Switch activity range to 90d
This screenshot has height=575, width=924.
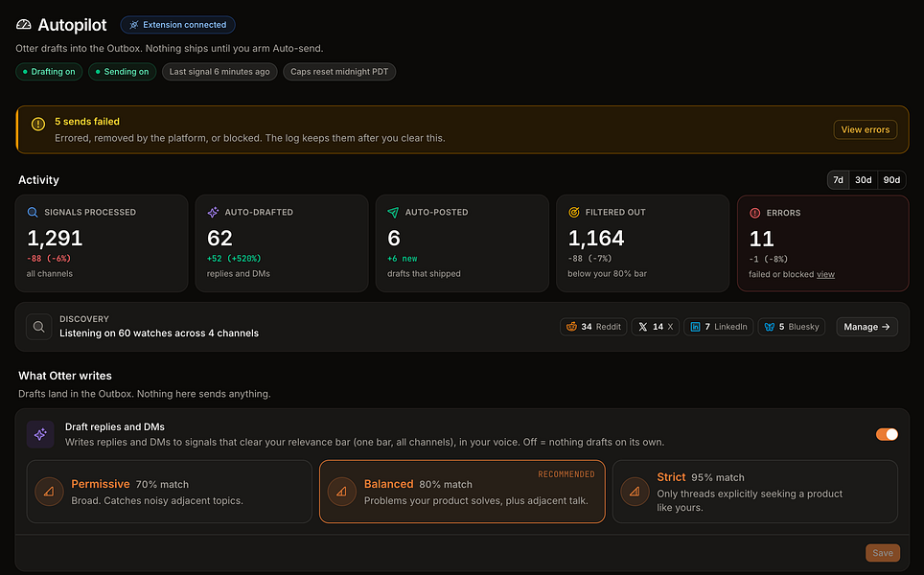891,180
